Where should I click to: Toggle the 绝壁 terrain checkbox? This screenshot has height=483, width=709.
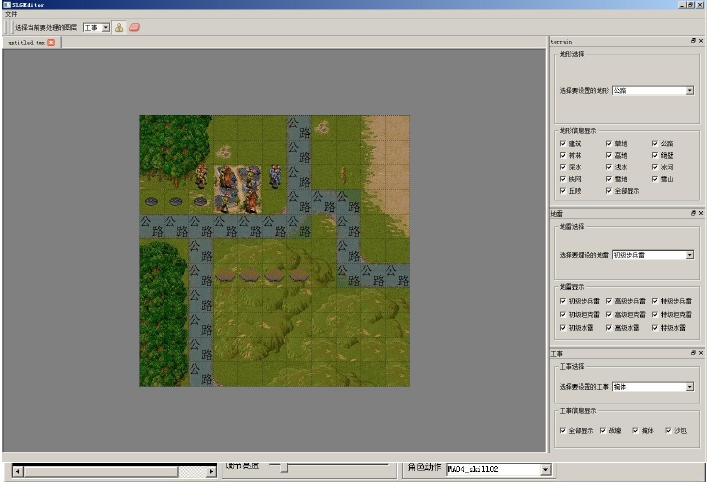655,155
